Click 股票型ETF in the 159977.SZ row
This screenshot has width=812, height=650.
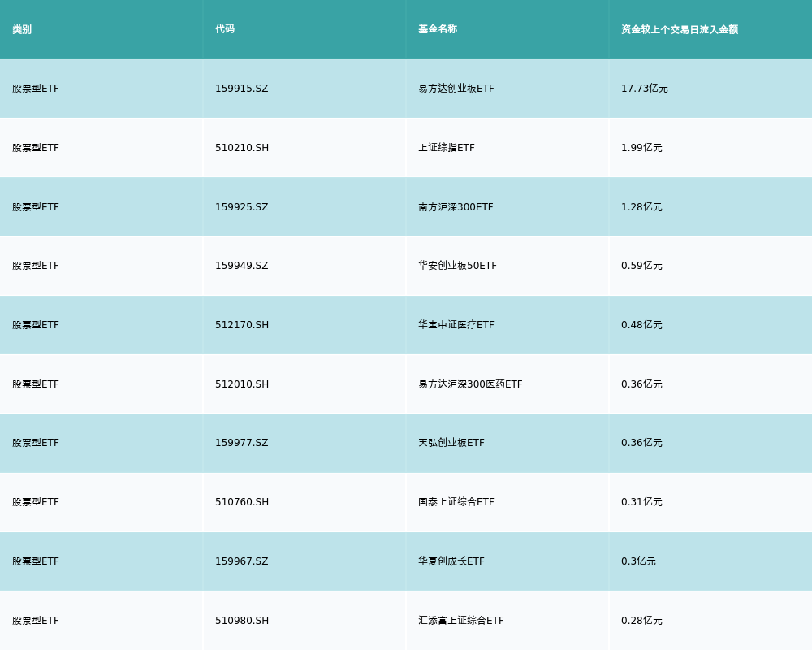point(36,443)
